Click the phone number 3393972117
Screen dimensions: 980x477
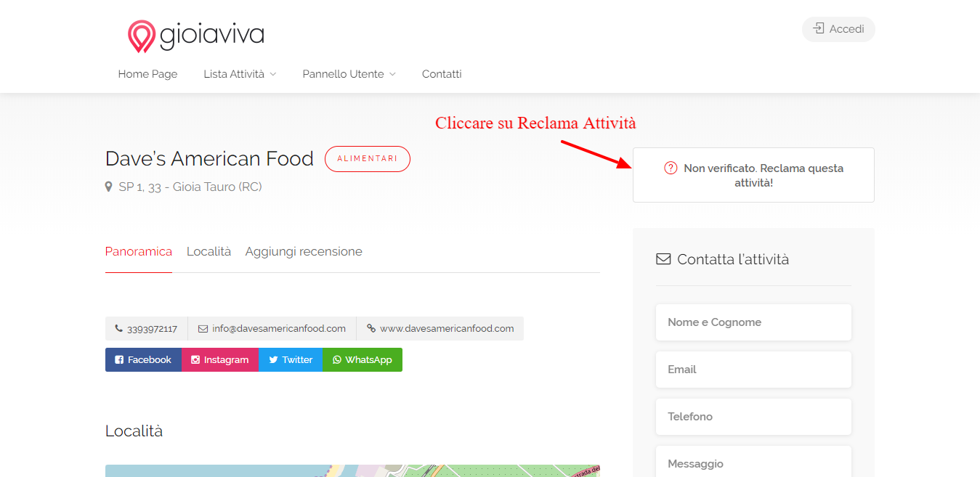point(152,329)
